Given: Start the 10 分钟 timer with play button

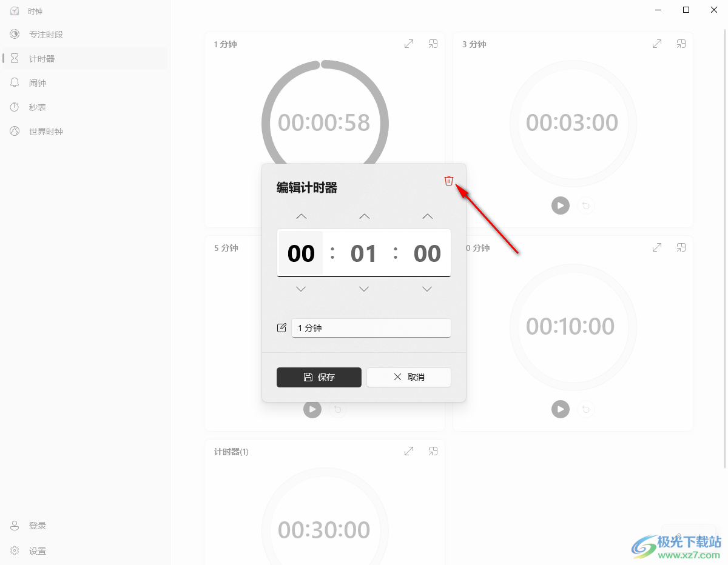Looking at the screenshot, I should 561,409.
